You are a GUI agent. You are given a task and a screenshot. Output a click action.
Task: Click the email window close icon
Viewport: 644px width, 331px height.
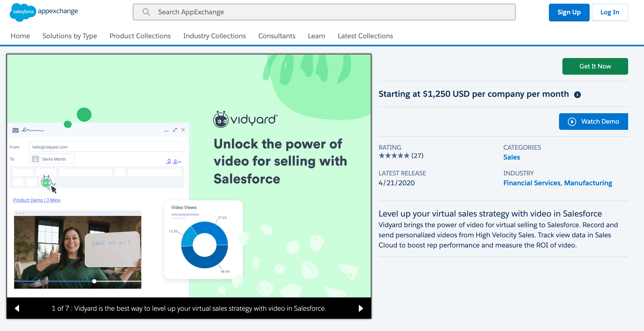click(183, 130)
